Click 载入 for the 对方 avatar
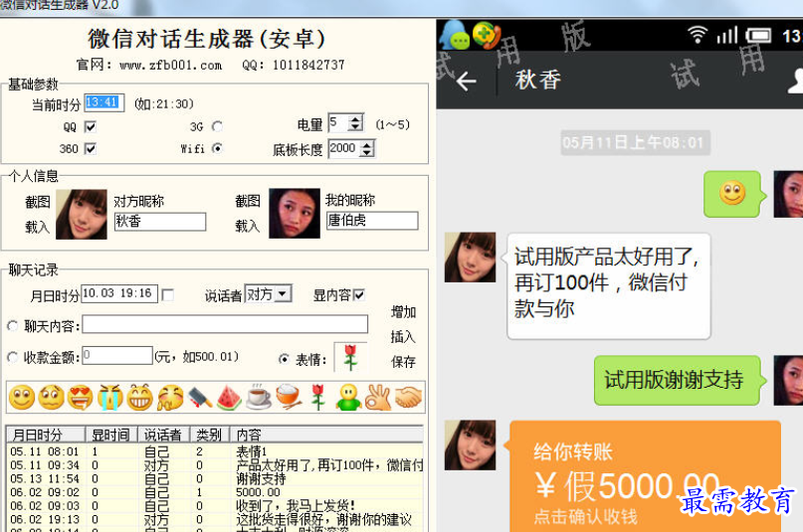Screen dimensions: 803x532 point(38,227)
